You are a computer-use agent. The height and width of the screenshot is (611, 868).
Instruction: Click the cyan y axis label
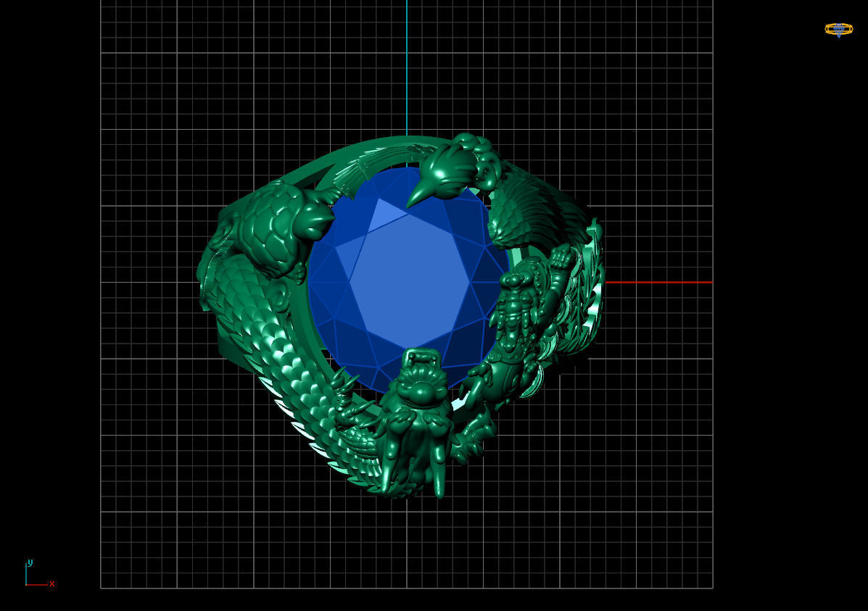(x=30, y=562)
